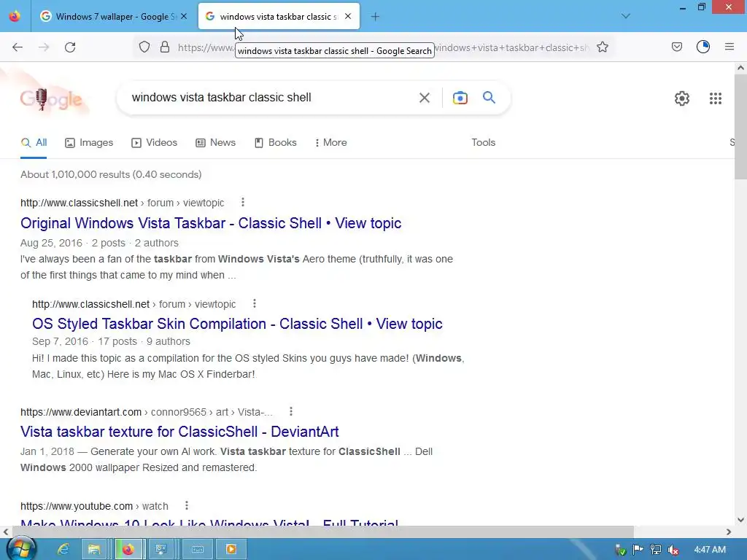Screen dimensions: 747x560
Task: Open the Windows Start orb
Action: (x=21, y=548)
